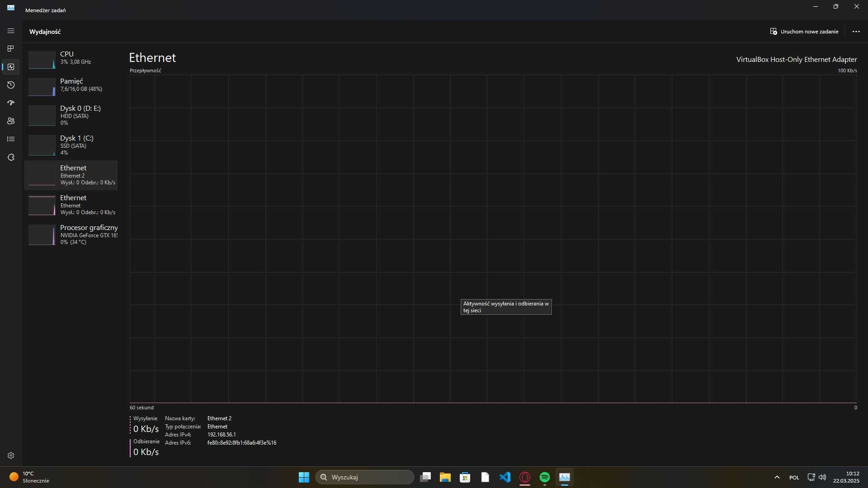868x488 pixels.
Task: Open App history page icon
Action: pos(11,85)
